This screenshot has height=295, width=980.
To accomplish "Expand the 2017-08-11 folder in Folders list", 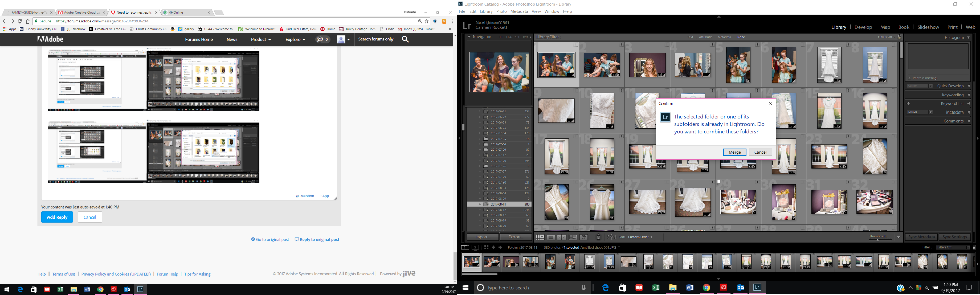I will click(479, 204).
